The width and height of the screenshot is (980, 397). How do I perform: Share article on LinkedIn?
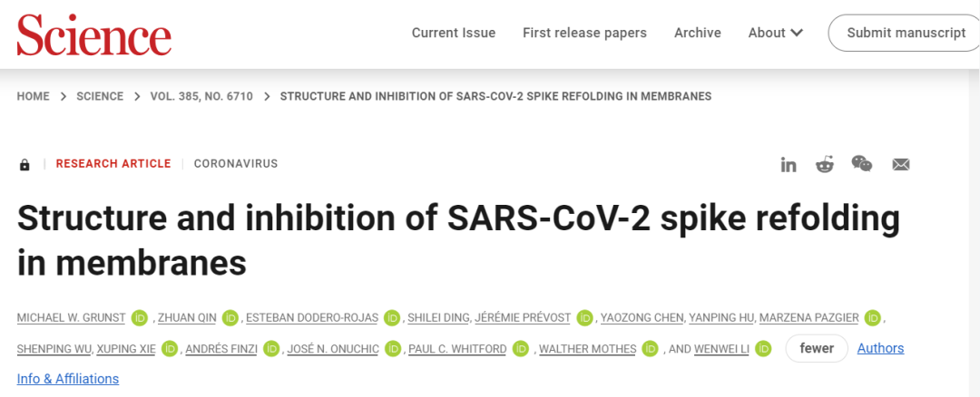(x=789, y=164)
